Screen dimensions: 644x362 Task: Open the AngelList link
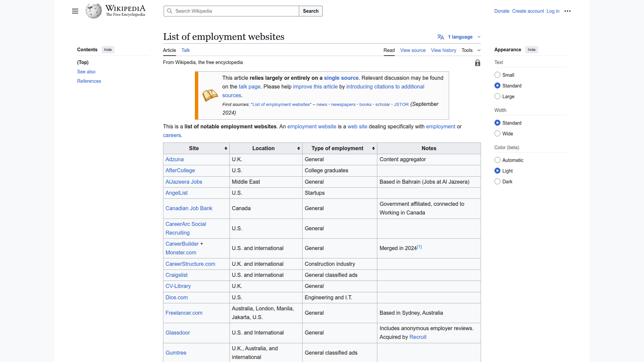(176, 193)
